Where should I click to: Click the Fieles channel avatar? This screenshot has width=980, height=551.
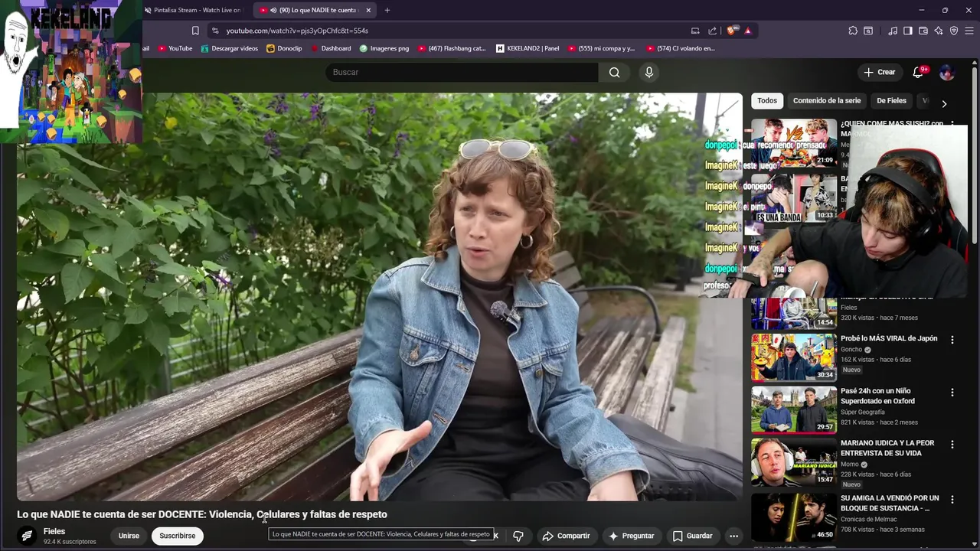point(27,536)
